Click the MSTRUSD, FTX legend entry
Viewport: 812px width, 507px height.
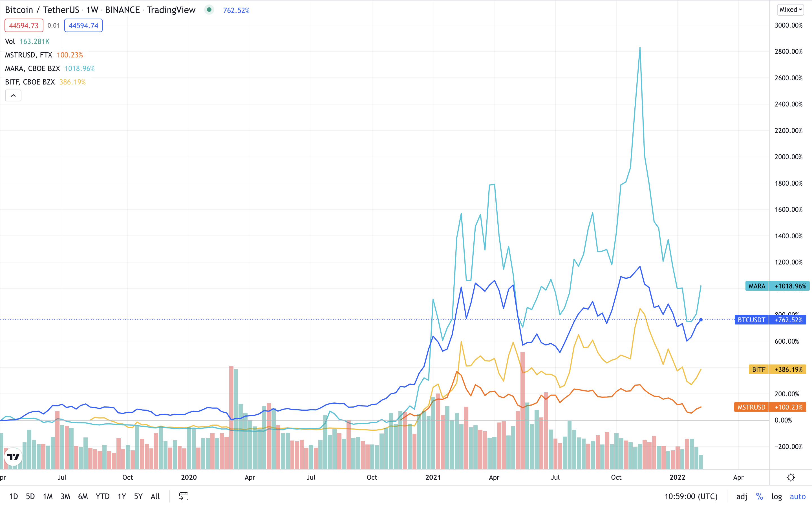click(x=28, y=55)
